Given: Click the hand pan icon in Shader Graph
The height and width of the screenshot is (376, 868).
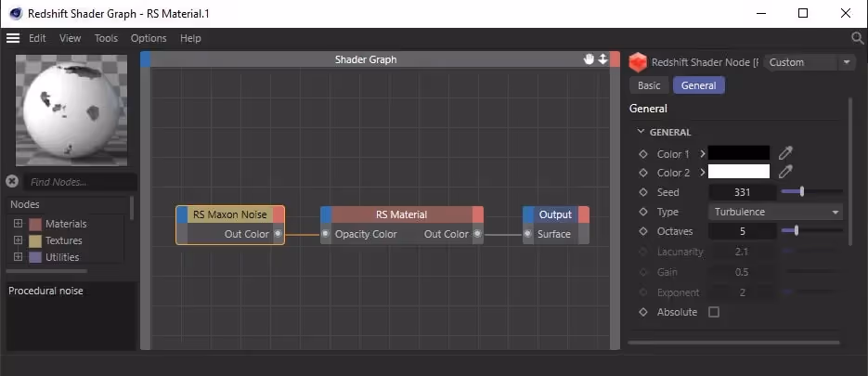Looking at the screenshot, I should (589, 59).
